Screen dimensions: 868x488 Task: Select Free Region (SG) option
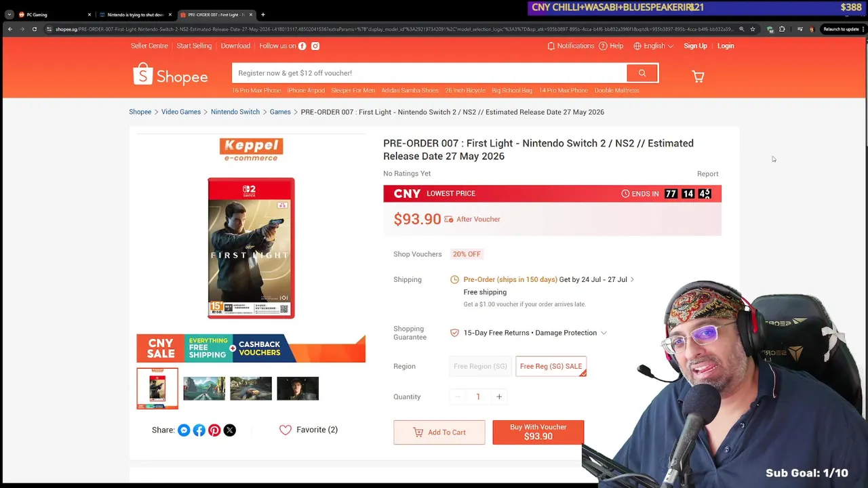480,366
